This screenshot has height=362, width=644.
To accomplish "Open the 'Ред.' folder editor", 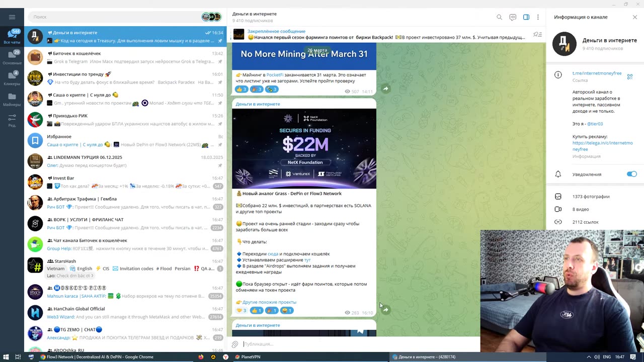I will click(12, 120).
